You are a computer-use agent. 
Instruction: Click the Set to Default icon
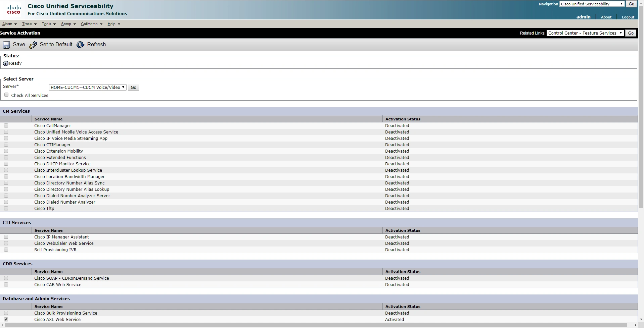(33, 45)
